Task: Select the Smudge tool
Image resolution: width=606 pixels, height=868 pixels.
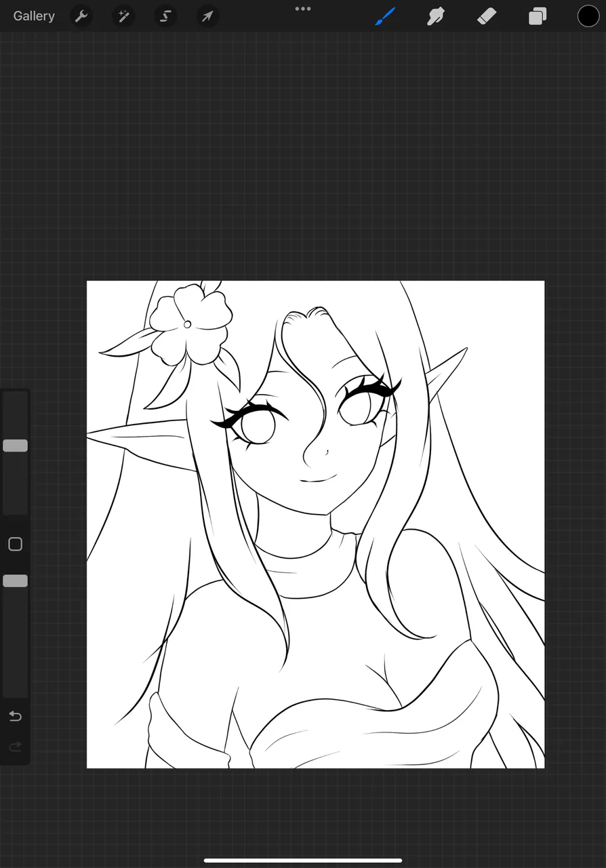Action: 436,16
